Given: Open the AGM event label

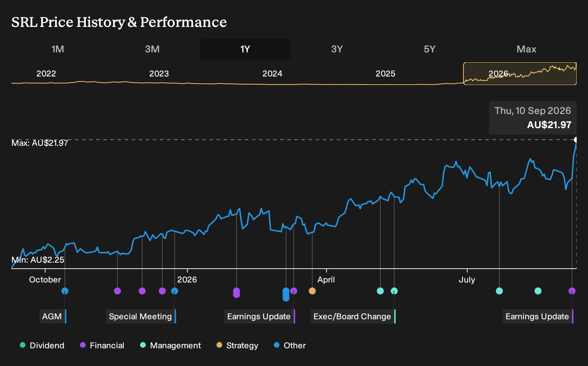Looking at the screenshot, I should 53,316.
